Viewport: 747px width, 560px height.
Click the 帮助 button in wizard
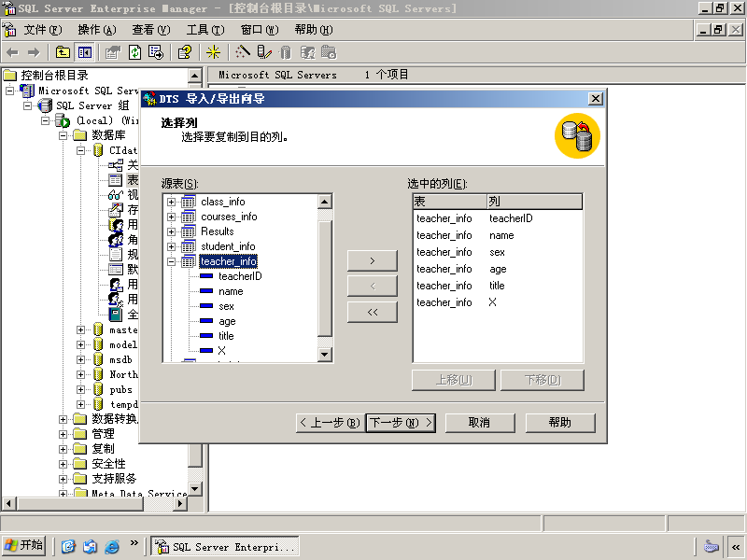[x=560, y=423]
